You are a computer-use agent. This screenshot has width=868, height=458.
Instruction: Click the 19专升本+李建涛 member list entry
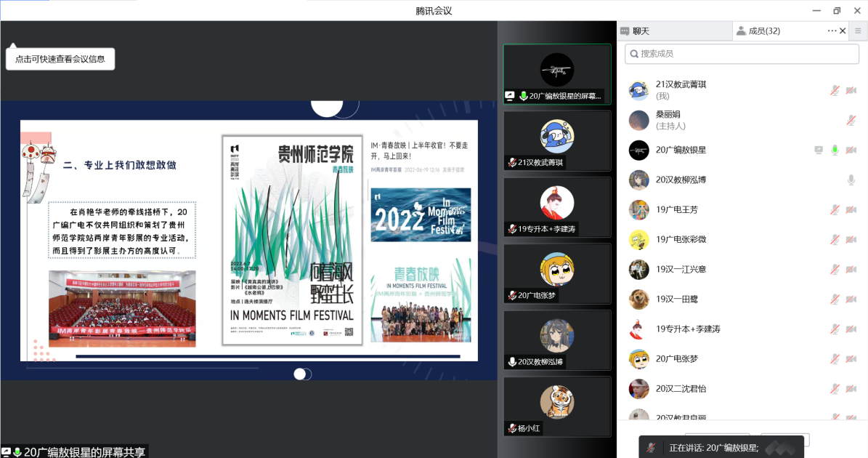688,329
